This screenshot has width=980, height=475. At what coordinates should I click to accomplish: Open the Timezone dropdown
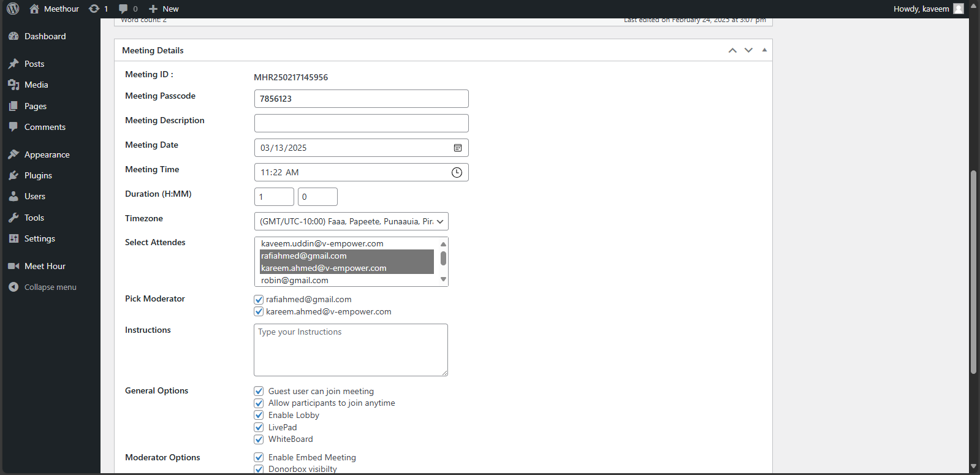(x=351, y=221)
